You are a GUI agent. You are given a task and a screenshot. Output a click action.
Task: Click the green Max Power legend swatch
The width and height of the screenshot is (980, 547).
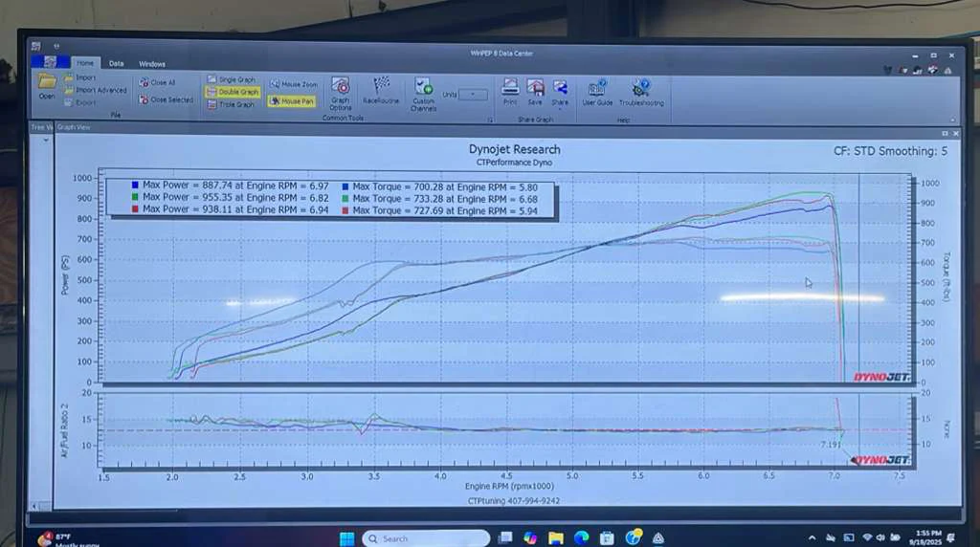134,197
